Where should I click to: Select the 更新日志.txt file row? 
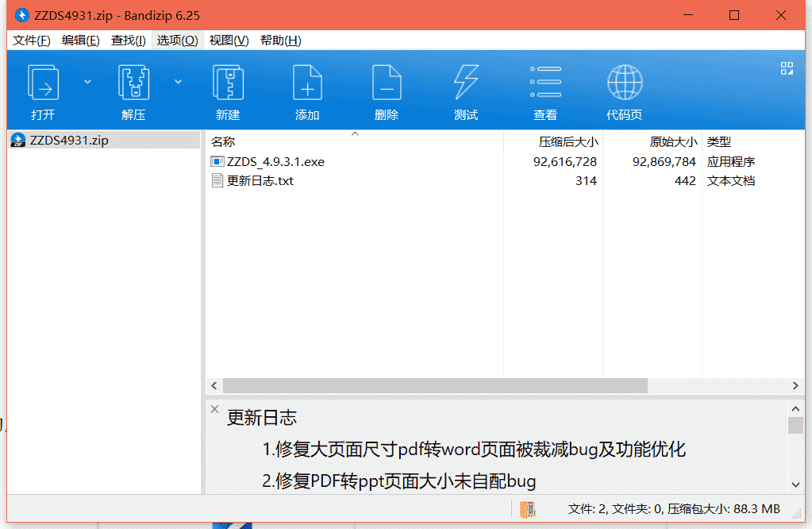(x=505, y=181)
